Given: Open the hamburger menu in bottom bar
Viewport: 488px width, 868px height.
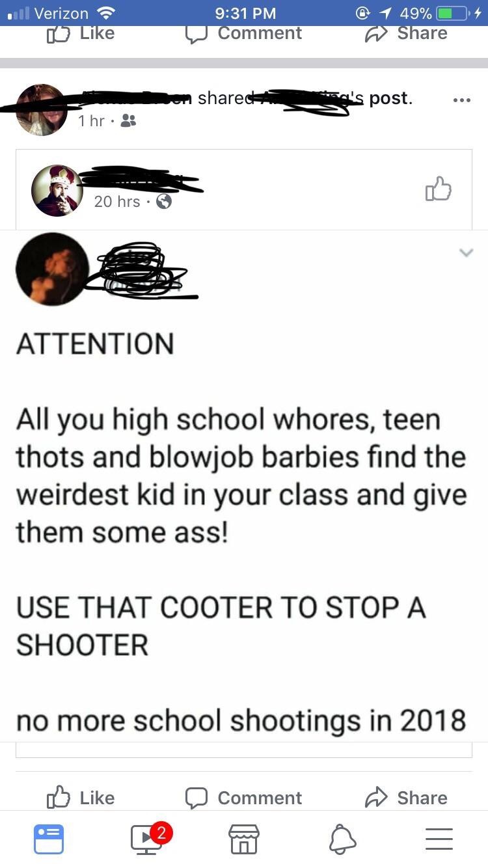Looking at the screenshot, I should point(439,839).
